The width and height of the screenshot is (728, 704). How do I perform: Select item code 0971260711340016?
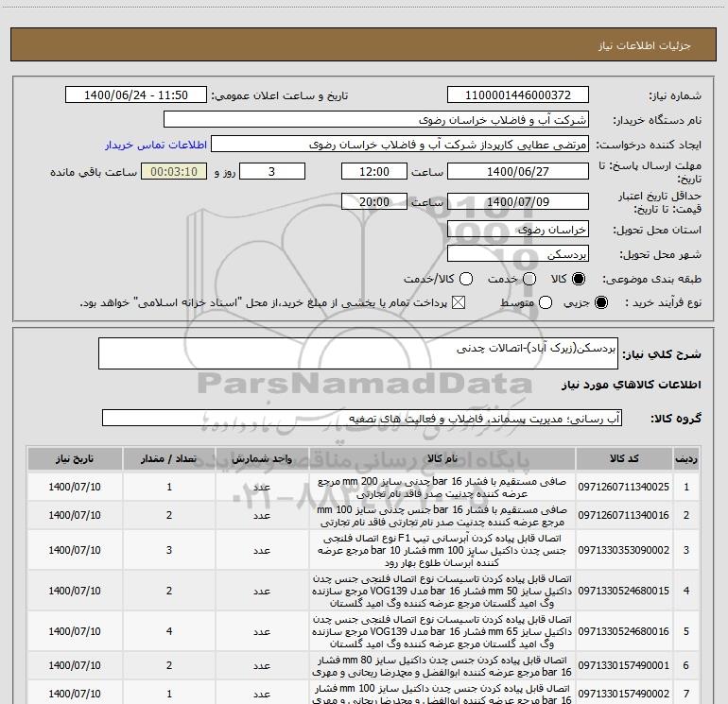[624, 515]
